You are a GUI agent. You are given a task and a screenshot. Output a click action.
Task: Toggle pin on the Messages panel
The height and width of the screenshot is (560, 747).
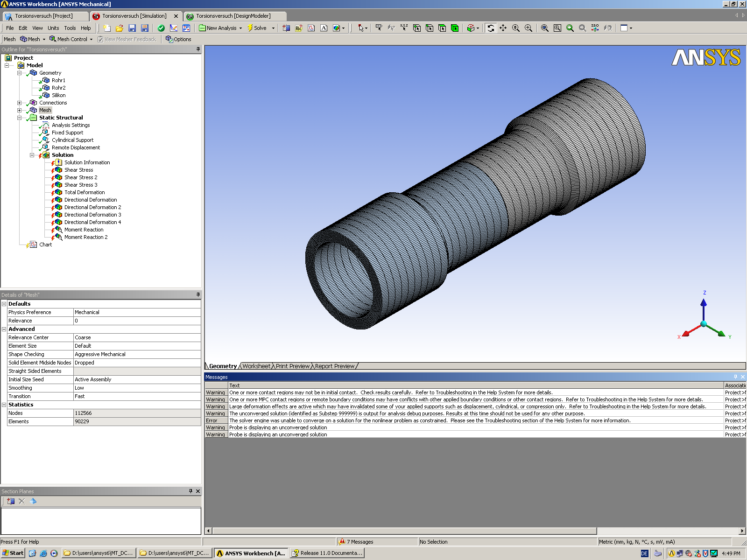735,377
